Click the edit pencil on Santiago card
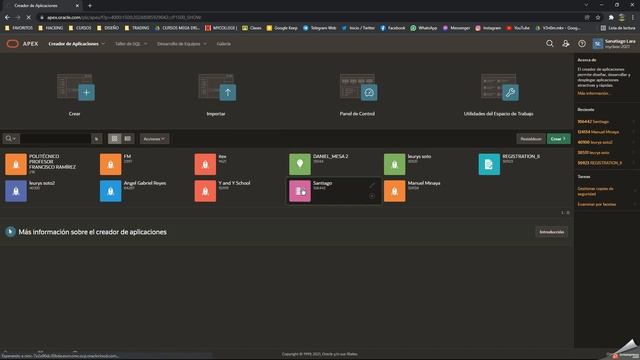Screen dimensions: 640x360 [x=372, y=185]
